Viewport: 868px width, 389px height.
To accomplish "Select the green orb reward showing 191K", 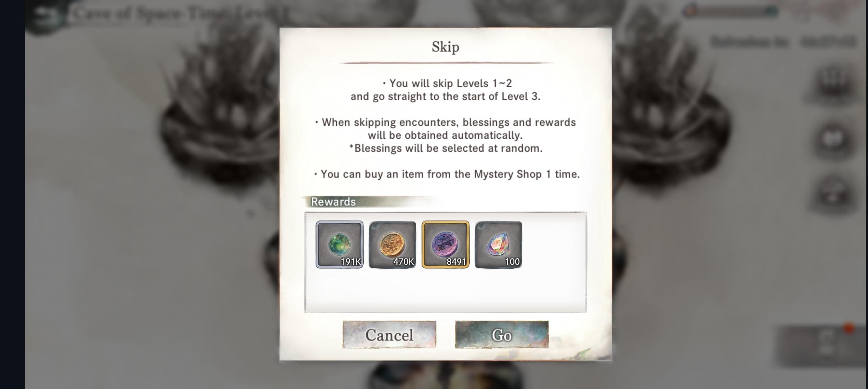I will [340, 245].
